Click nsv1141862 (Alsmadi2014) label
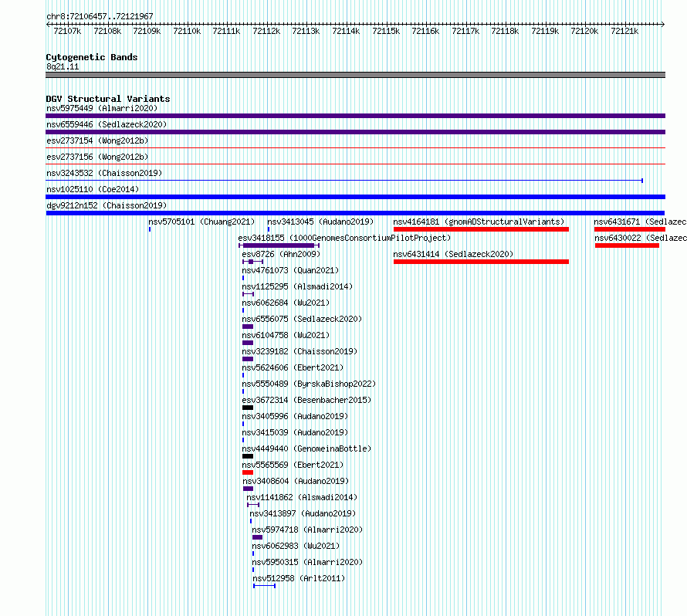The image size is (687, 616). (302, 497)
